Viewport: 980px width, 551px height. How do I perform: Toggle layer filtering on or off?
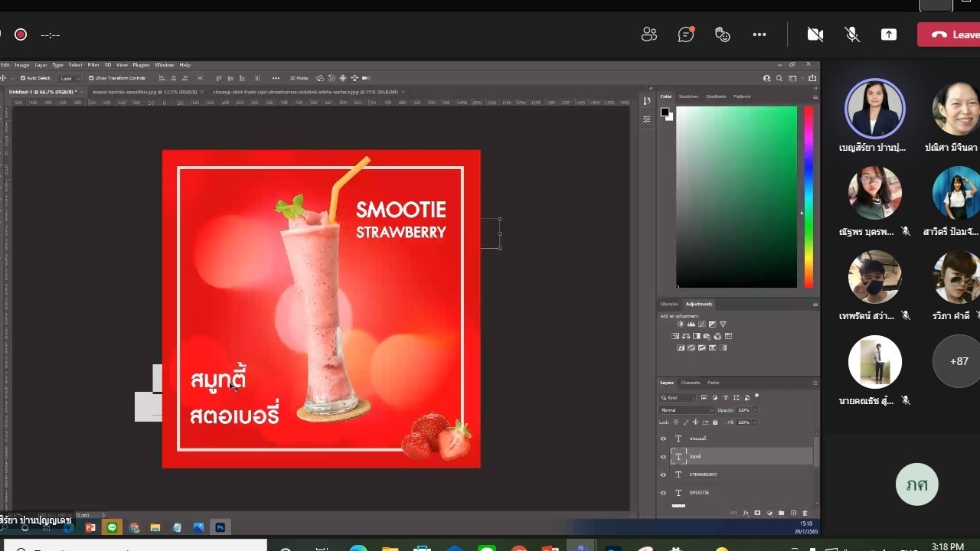(756, 396)
